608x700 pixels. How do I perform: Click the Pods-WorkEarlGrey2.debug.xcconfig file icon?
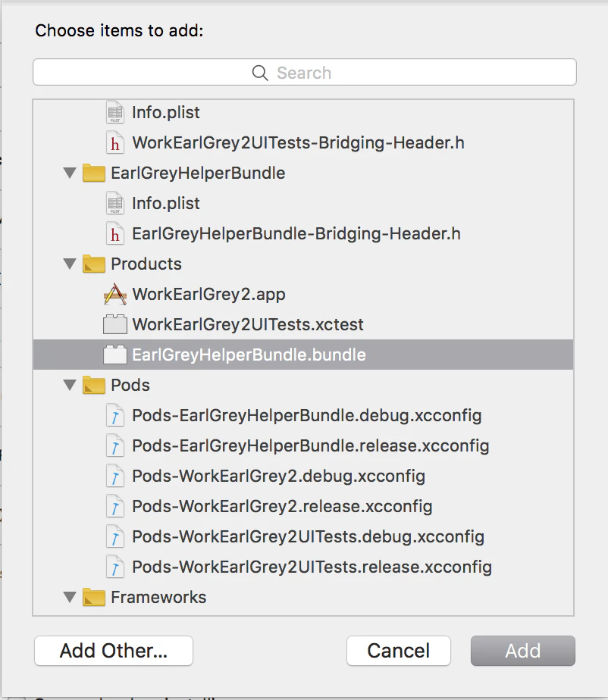pyautogui.click(x=115, y=477)
